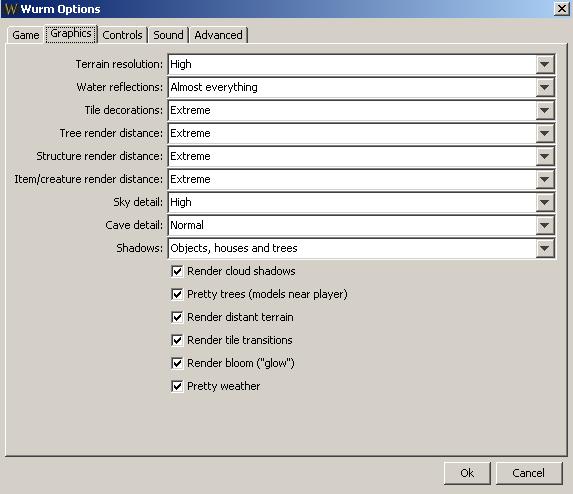The width and height of the screenshot is (573, 494).
Task: Click the Wurm Options title text
Action: pos(60,9)
